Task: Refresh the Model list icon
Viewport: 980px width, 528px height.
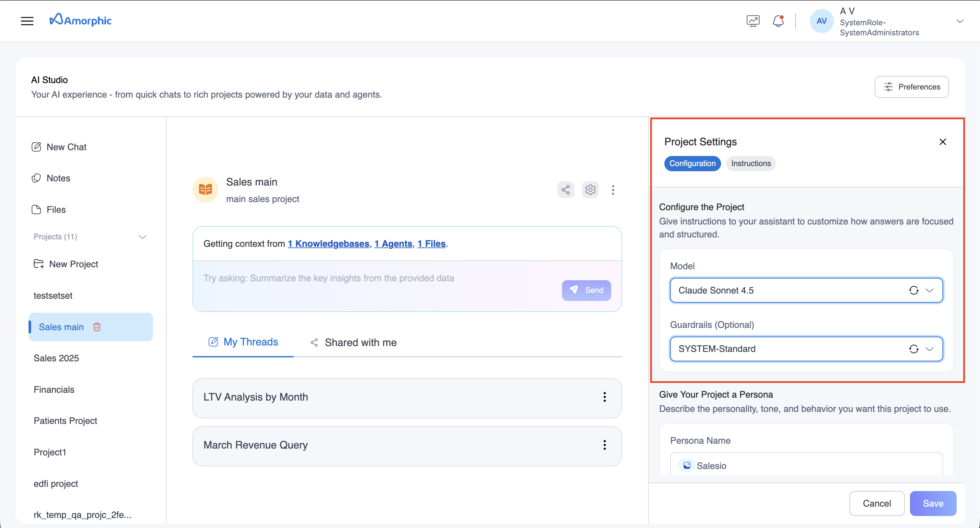Action: [914, 291]
